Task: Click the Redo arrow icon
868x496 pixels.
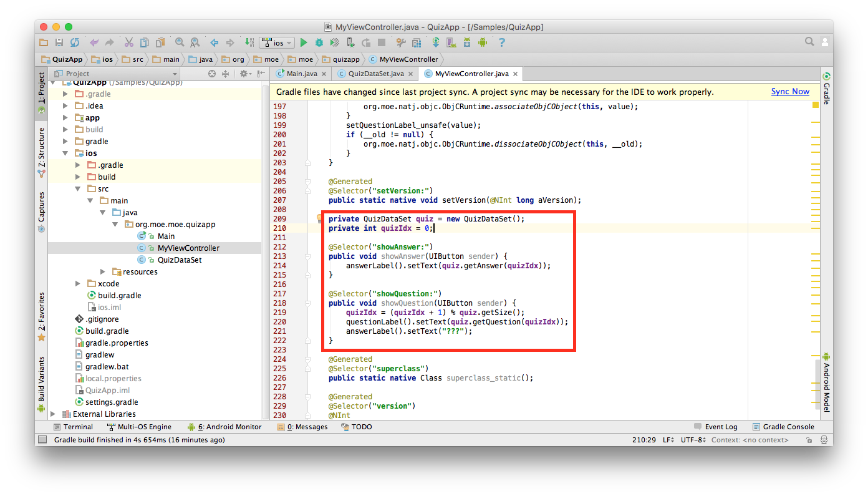Action: click(x=110, y=42)
